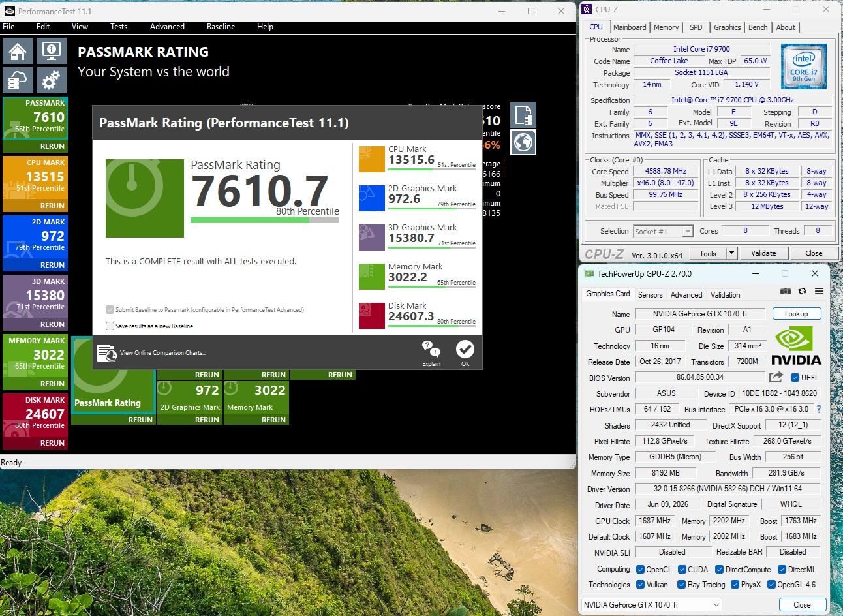
Task: Select the 3D MARK 15380 sidebar tile
Action: click(x=35, y=302)
